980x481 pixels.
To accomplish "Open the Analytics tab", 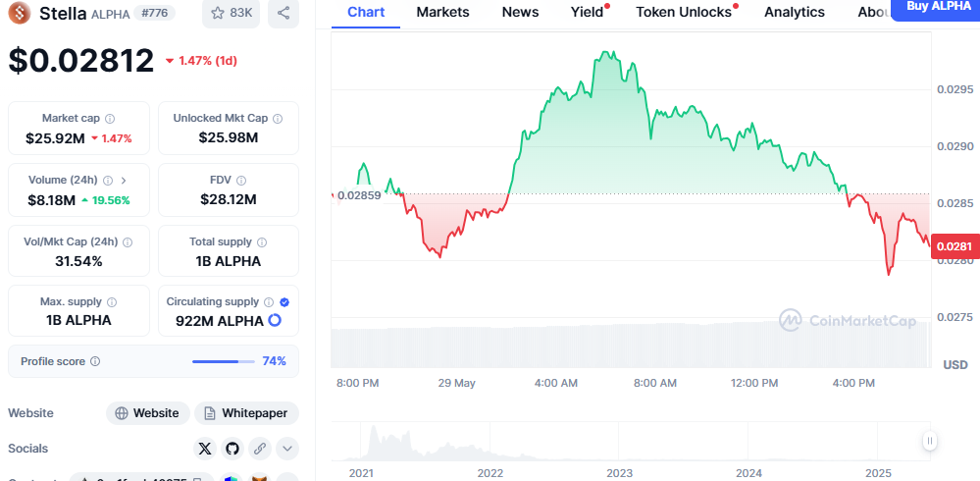I will pyautogui.click(x=794, y=12).
